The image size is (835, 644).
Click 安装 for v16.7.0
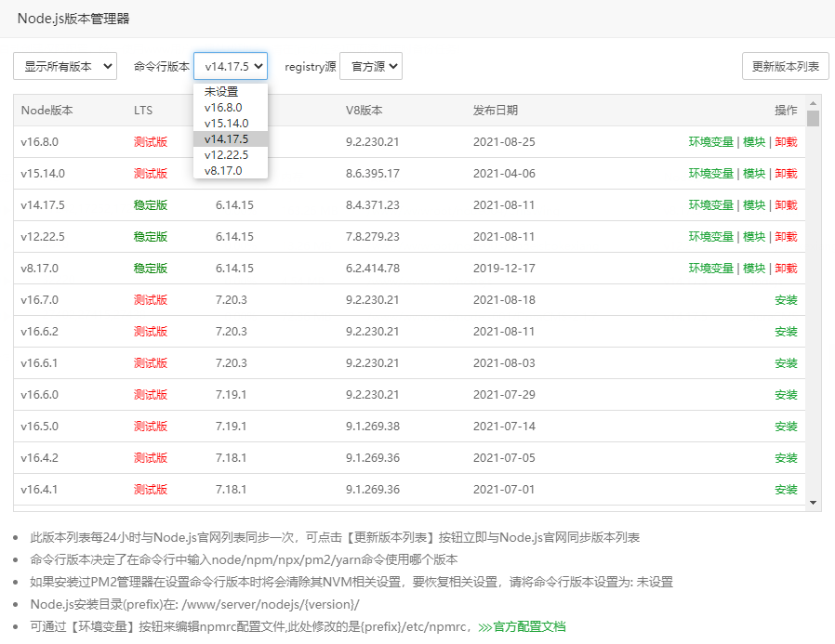click(x=786, y=300)
